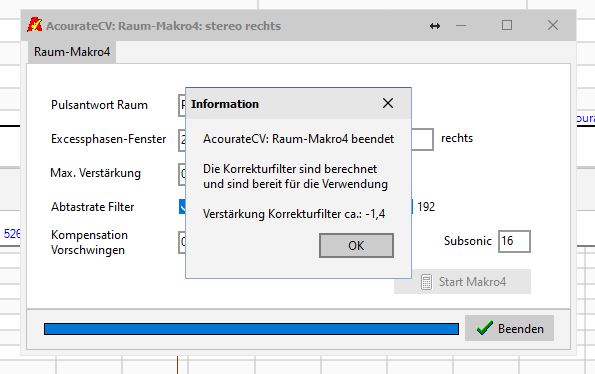595x374 pixels.
Task: Open the blue 526 link at left edge
Action: [12, 234]
